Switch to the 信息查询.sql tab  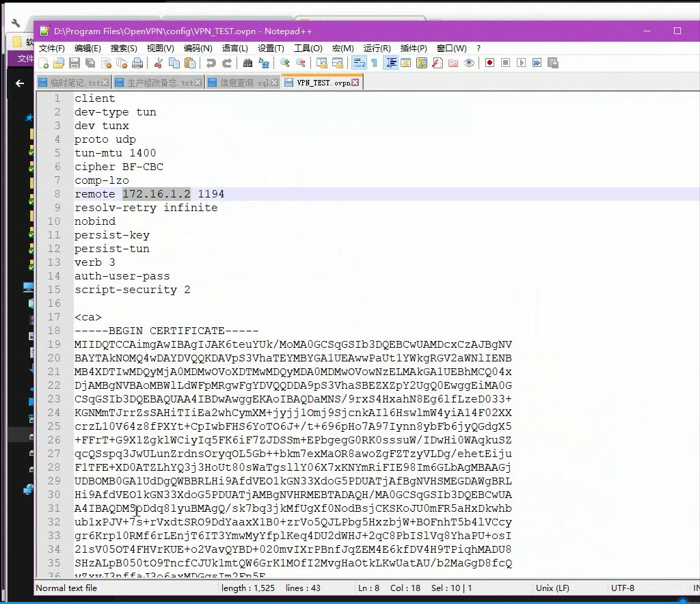(x=244, y=83)
